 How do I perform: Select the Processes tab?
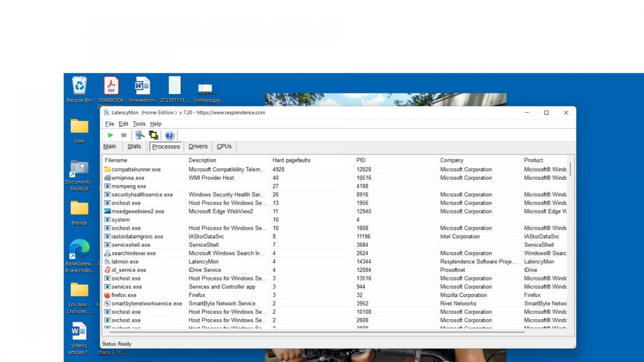pyautogui.click(x=166, y=146)
